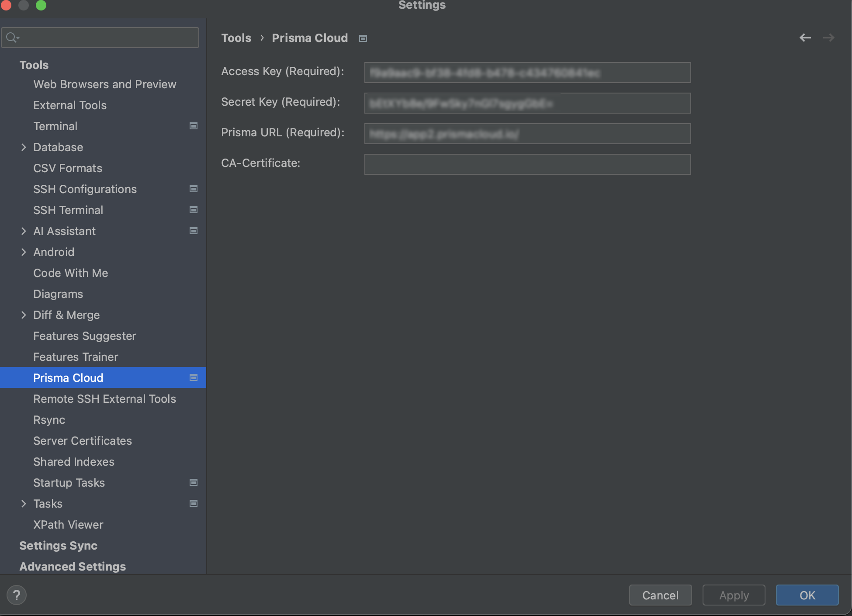Click the Cancel button
The image size is (852, 616).
[x=660, y=595]
